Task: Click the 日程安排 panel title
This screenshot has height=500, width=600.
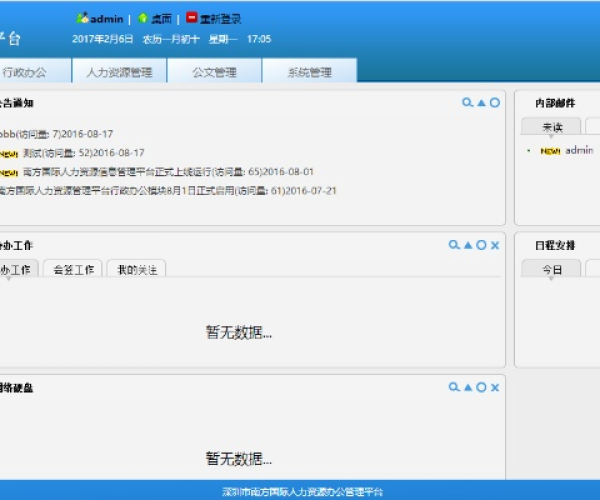Action: [x=555, y=245]
